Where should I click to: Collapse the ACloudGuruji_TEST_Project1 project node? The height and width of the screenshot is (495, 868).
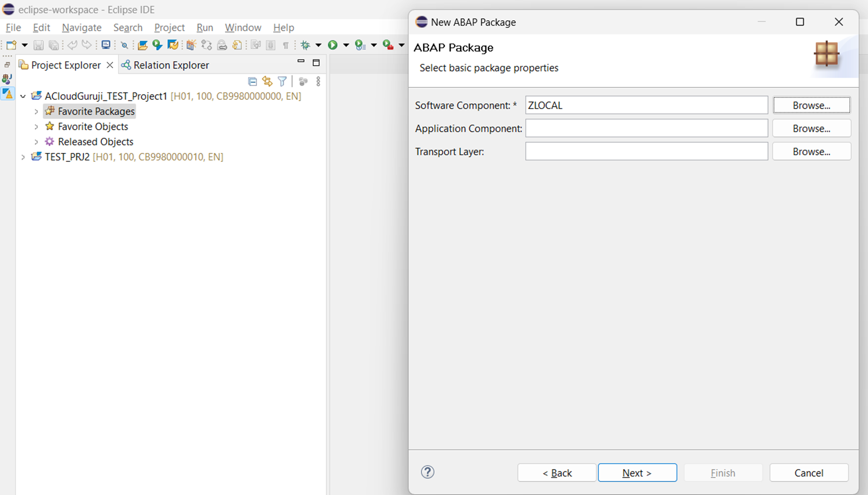[23, 96]
